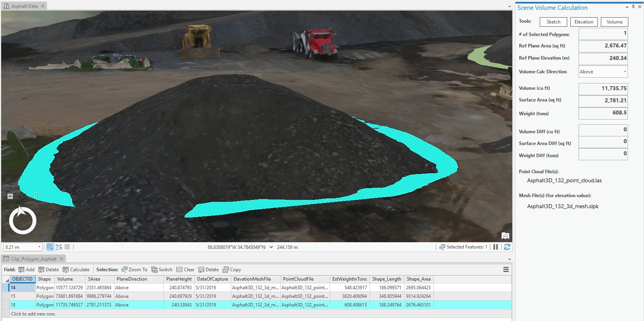Click the refresh map icon
The width and height of the screenshot is (644, 321).
(507, 247)
